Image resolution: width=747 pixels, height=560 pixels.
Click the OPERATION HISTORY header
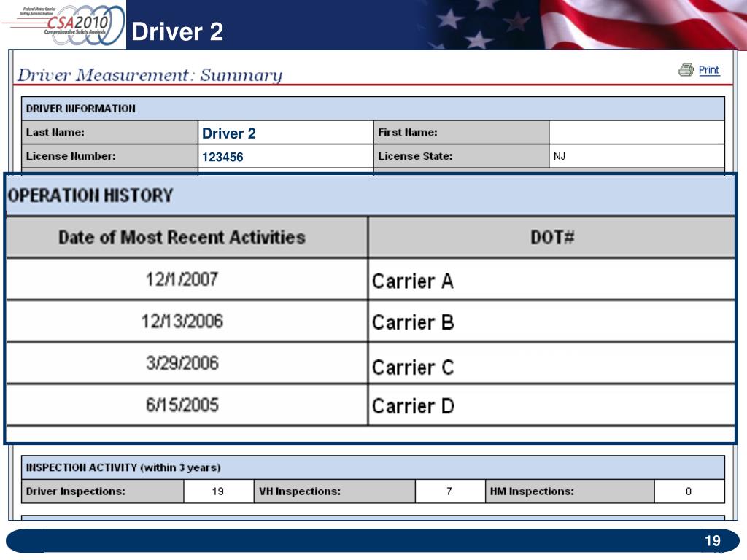click(370, 195)
